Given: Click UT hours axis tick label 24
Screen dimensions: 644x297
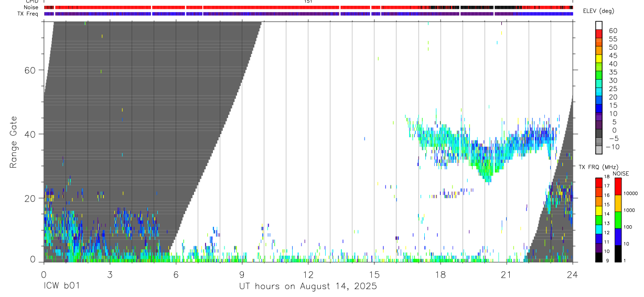Looking at the screenshot, I should pyautogui.click(x=572, y=274).
